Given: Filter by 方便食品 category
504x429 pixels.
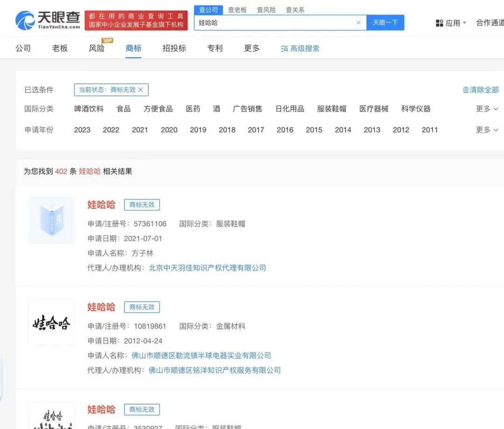Looking at the screenshot, I should coord(158,109).
